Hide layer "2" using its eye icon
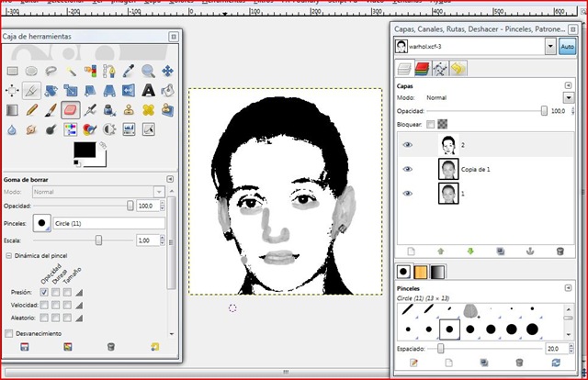 408,144
